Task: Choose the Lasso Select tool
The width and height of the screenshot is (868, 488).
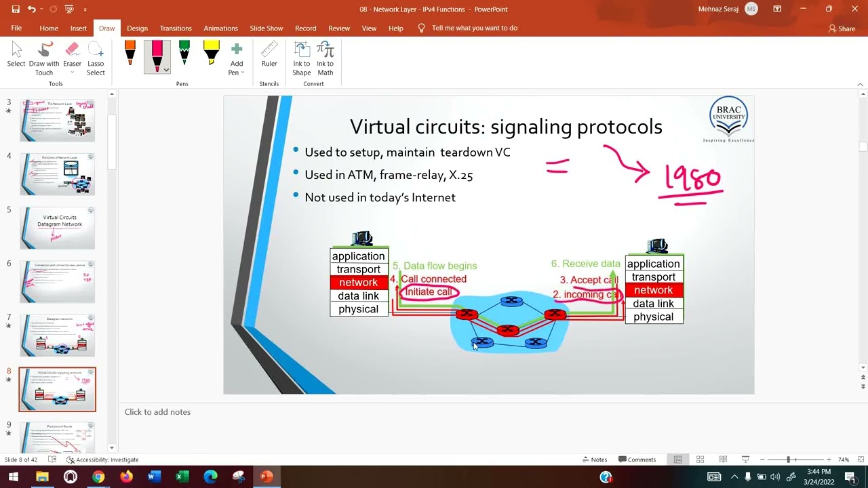Action: click(96, 59)
